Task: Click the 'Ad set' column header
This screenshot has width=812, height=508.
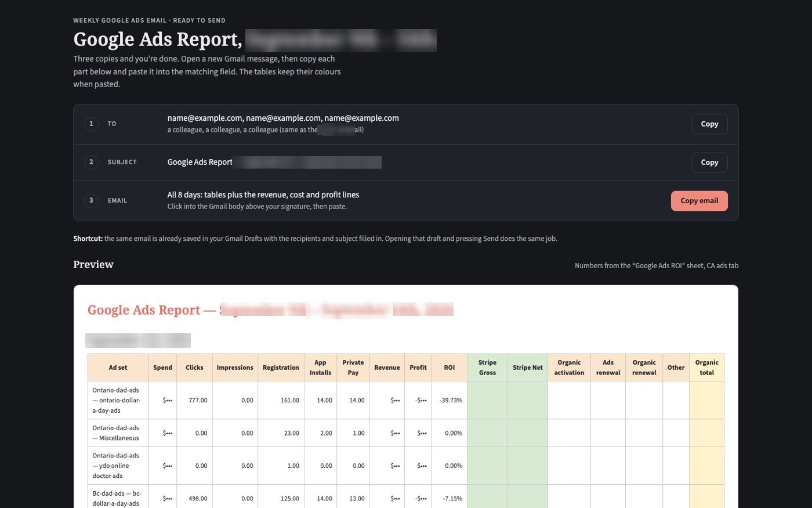Action: coord(118,368)
